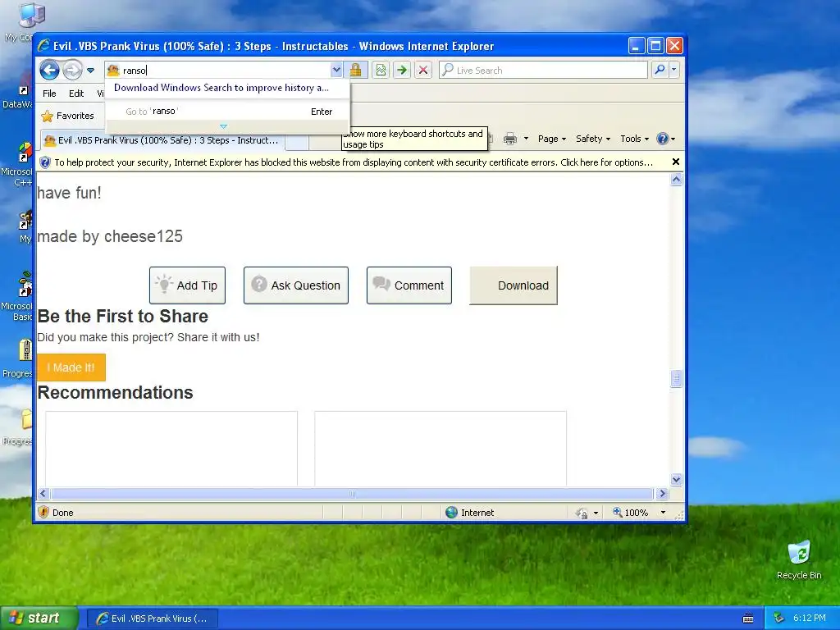Click the Ask Question button

[296, 285]
